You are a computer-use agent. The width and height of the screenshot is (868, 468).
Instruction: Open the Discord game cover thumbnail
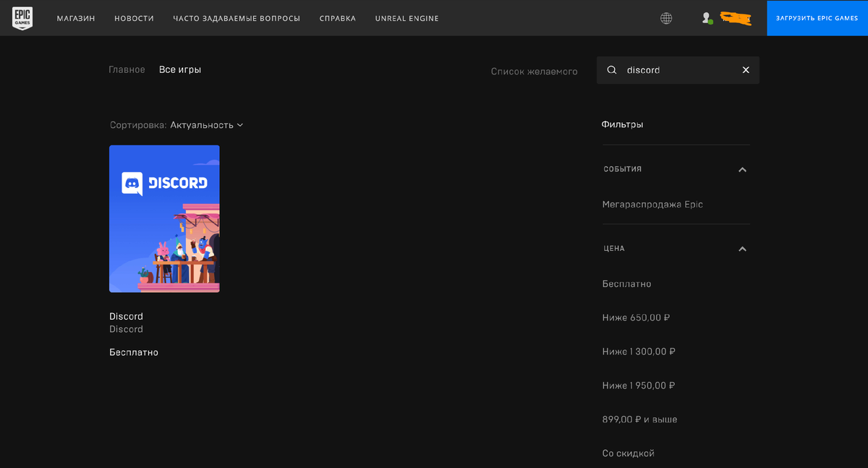tap(164, 218)
